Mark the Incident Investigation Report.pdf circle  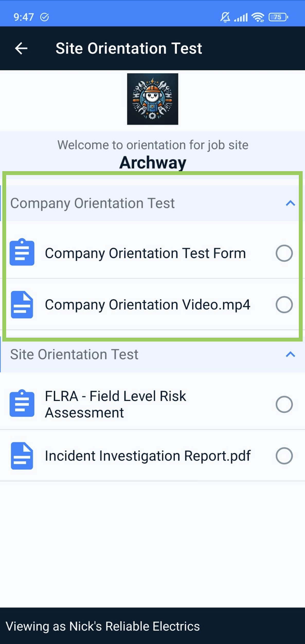pos(284,456)
